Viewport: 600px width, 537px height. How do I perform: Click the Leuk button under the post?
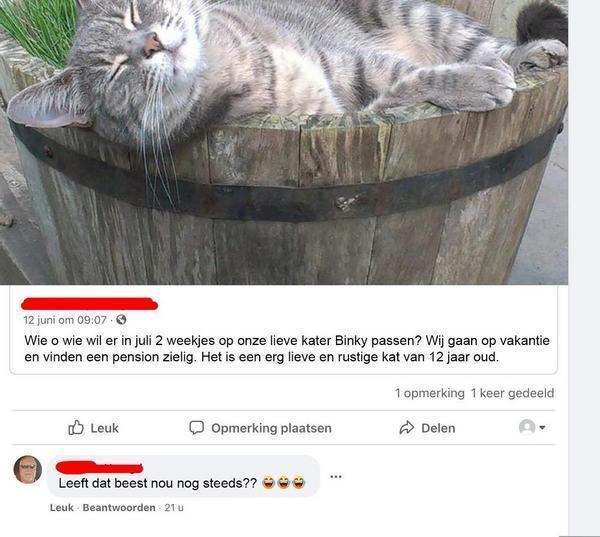(x=93, y=428)
